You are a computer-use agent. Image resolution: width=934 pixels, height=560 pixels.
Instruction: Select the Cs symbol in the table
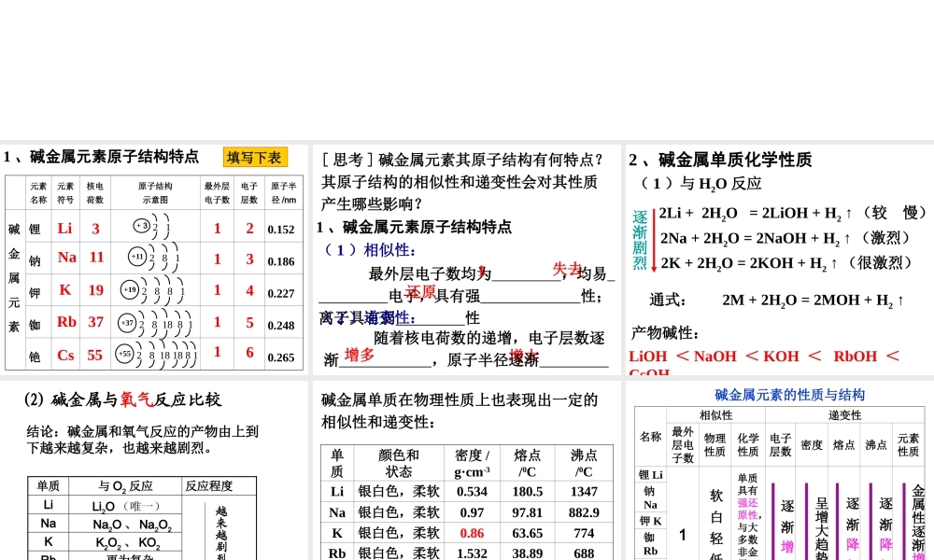point(65,356)
